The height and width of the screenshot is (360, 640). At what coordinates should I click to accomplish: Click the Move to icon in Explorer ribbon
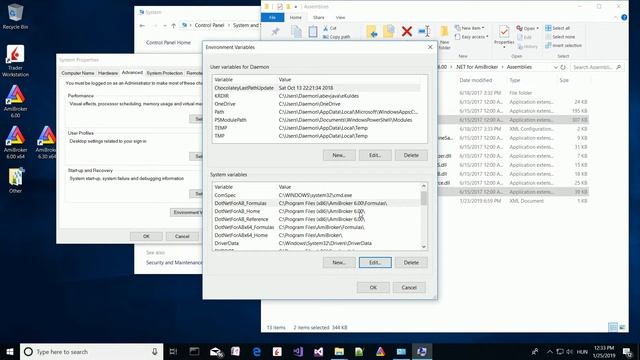pos(371,31)
